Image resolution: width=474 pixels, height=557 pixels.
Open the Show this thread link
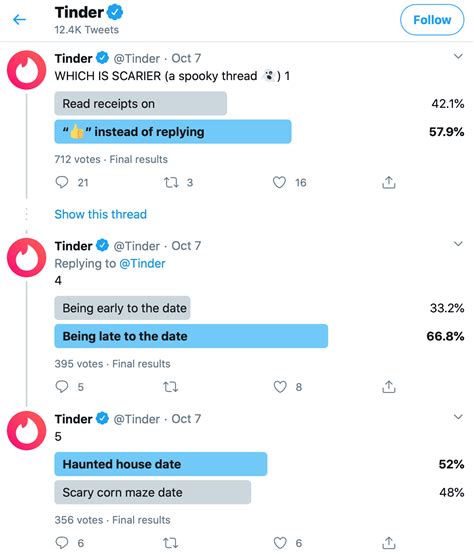click(x=101, y=214)
